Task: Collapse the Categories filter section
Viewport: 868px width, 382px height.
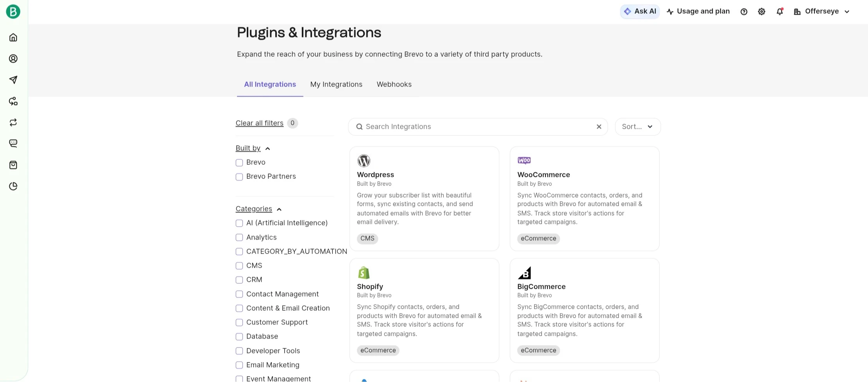Action: (258, 209)
